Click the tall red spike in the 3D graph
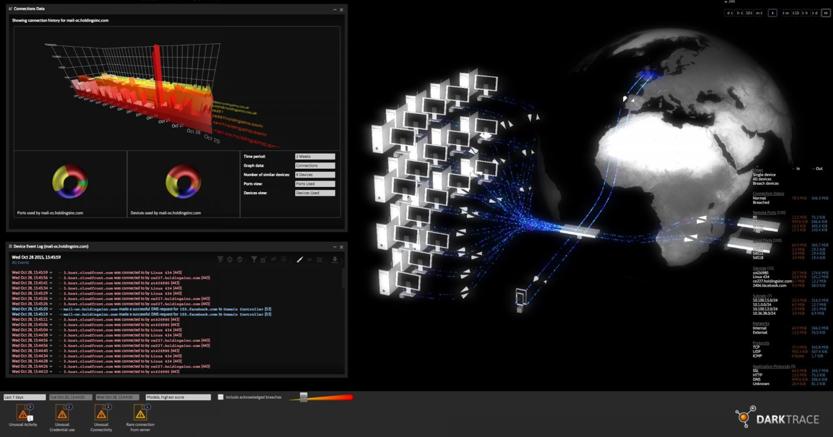Image resolution: width=833 pixels, height=437 pixels. coord(157,80)
